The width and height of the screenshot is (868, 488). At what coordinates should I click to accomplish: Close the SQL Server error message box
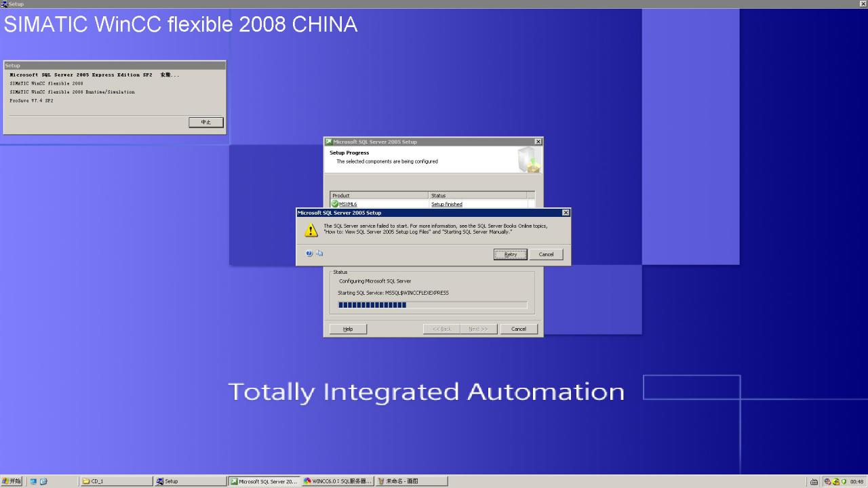[x=566, y=213]
